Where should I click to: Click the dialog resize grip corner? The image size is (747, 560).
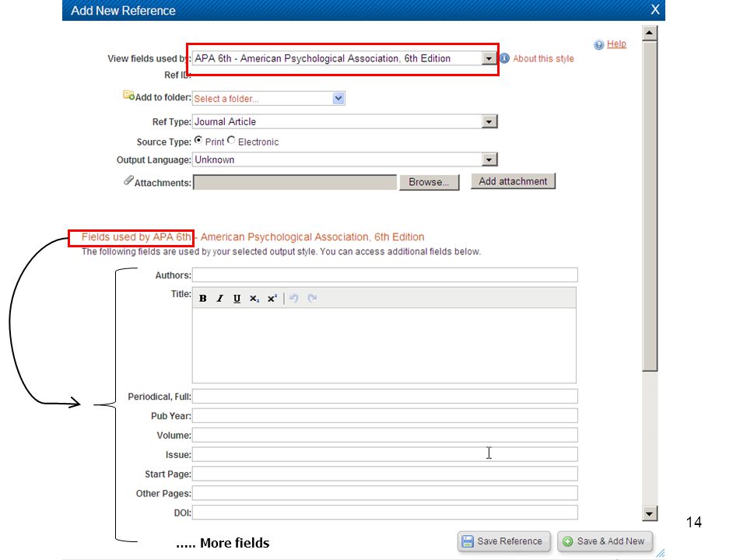pos(661,553)
